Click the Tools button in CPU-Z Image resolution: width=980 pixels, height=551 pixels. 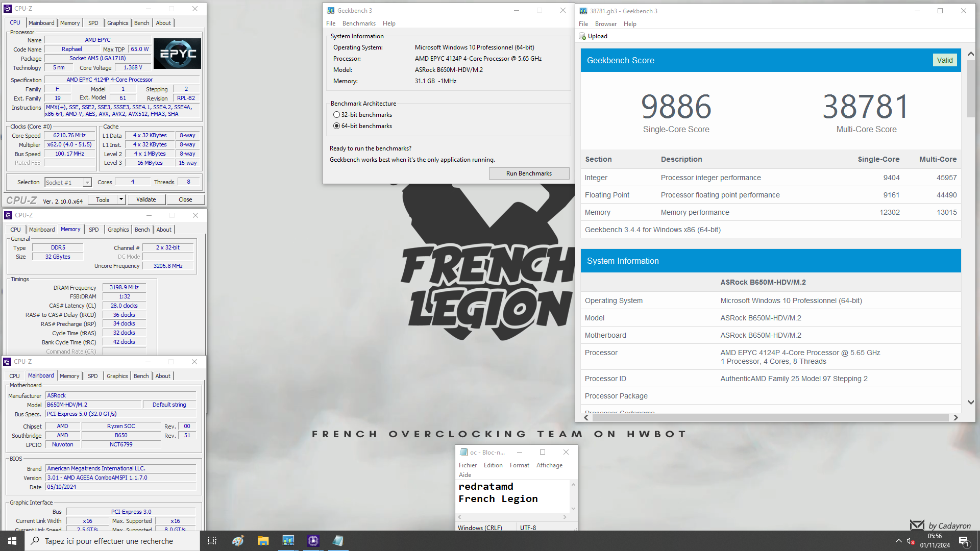(103, 199)
